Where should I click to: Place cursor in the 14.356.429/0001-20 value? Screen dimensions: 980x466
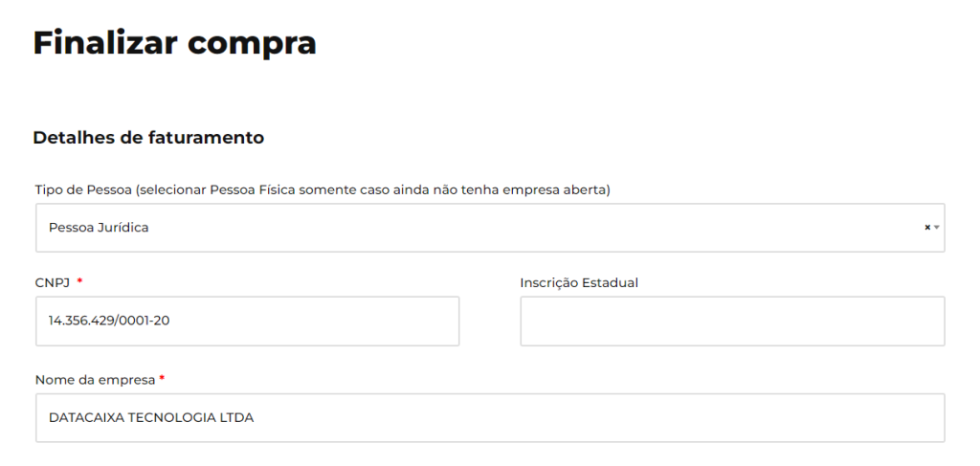[x=109, y=321]
